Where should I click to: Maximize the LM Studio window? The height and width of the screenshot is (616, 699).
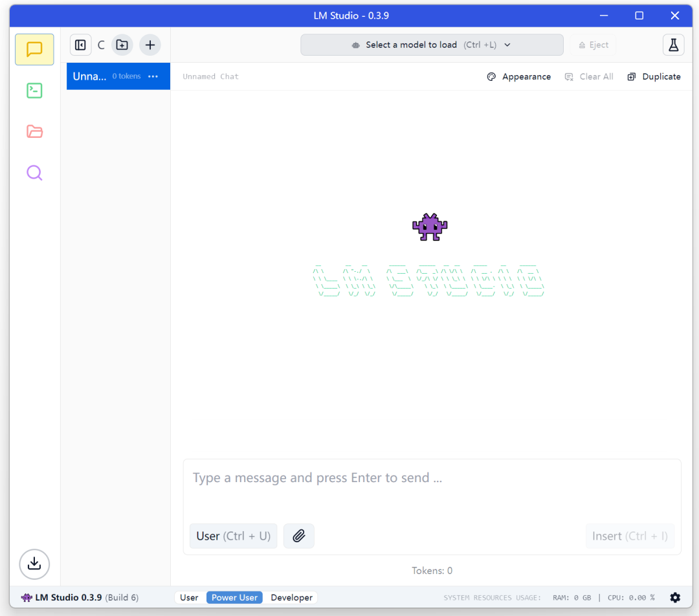[x=639, y=16]
